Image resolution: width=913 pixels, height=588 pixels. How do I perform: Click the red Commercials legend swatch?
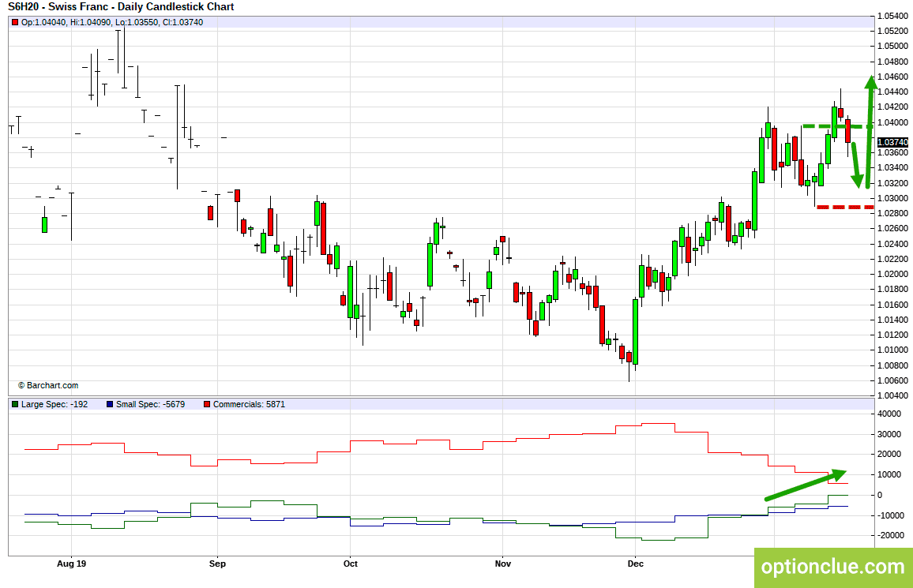[207, 404]
